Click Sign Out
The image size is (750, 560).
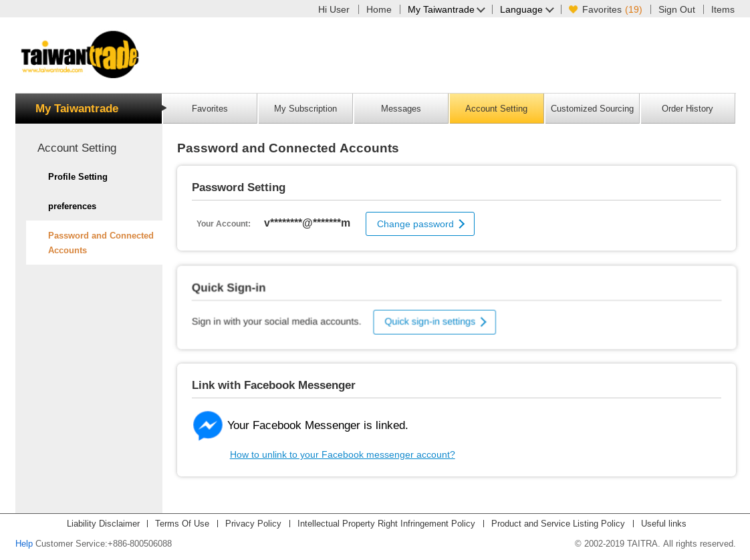[x=676, y=9]
